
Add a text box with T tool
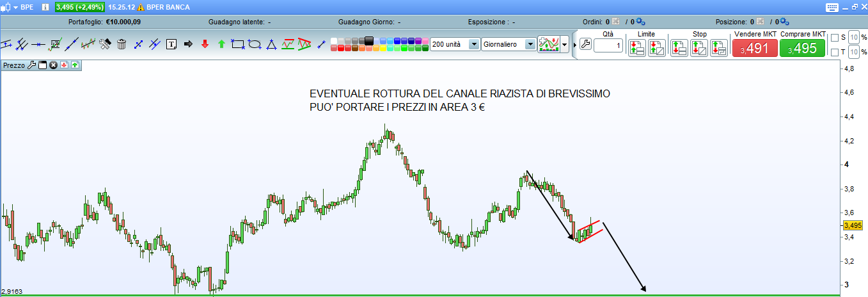click(171, 44)
